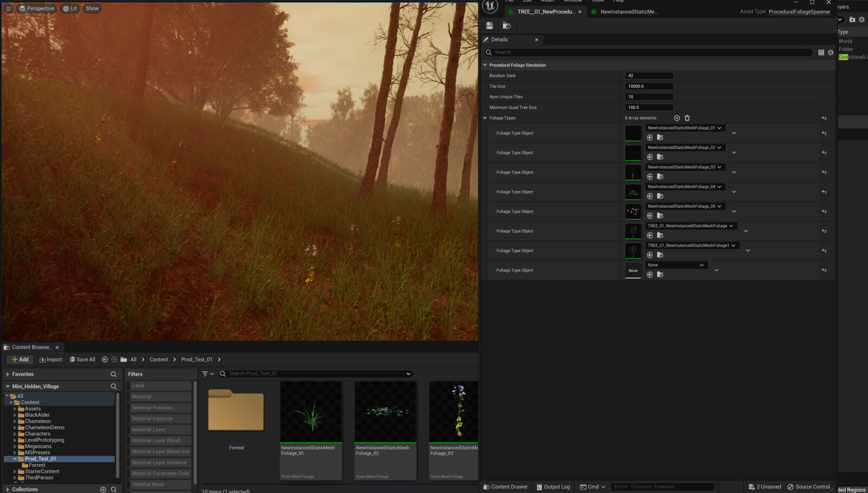The width and height of the screenshot is (868, 493).
Task: Click the Random Seed value field
Action: click(x=649, y=75)
